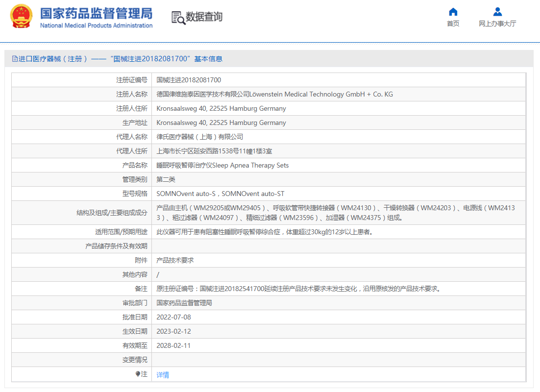Open the 详情 link
Screen dimensions: 540x392
(163, 375)
